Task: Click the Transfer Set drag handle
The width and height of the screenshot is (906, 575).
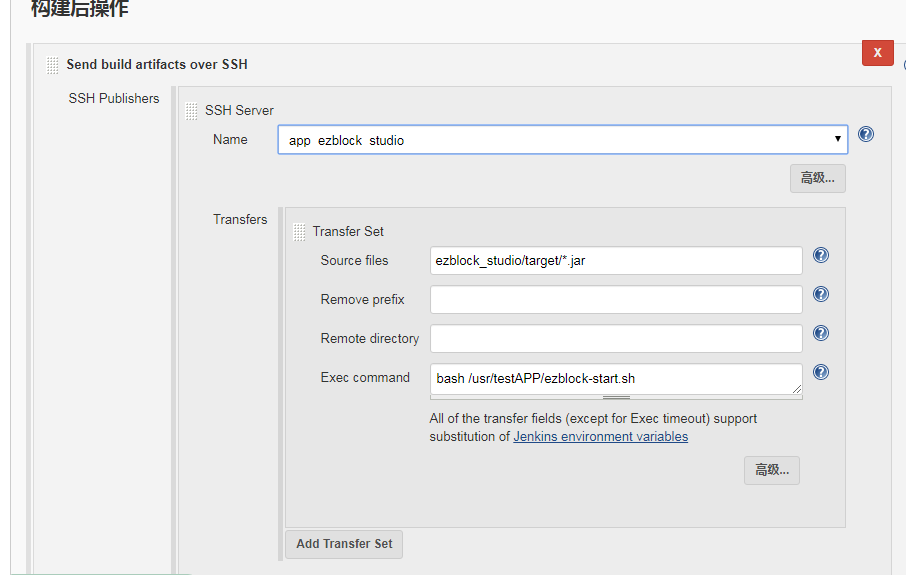Action: click(299, 232)
